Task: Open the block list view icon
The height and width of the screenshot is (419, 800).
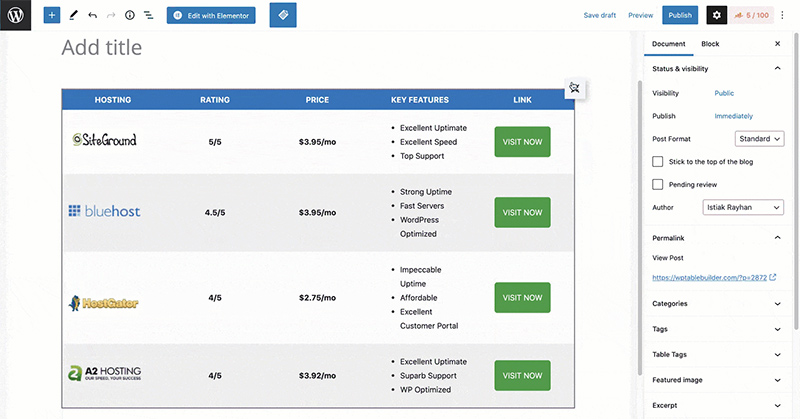Action: pos(148,15)
